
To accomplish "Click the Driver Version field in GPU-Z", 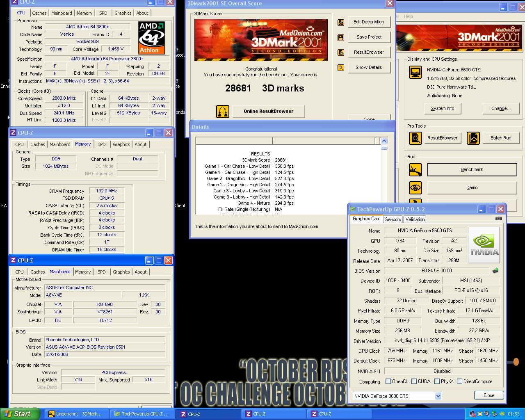I will coord(442,341).
